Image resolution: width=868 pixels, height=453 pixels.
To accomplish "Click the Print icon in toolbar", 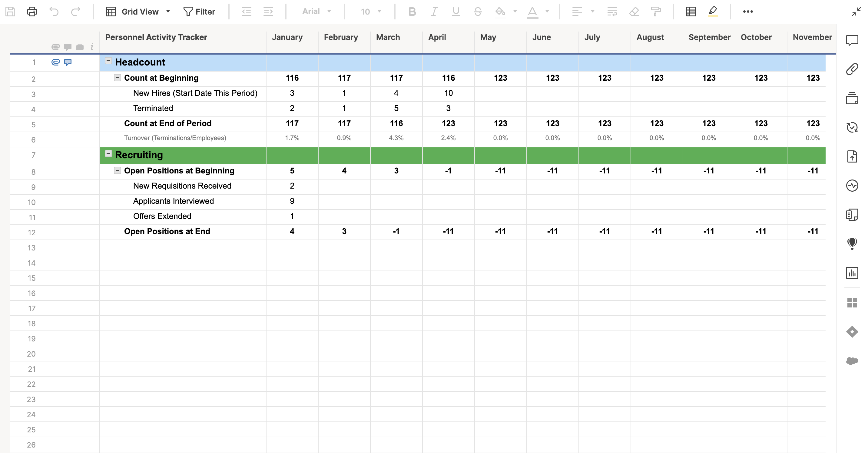I will [32, 12].
